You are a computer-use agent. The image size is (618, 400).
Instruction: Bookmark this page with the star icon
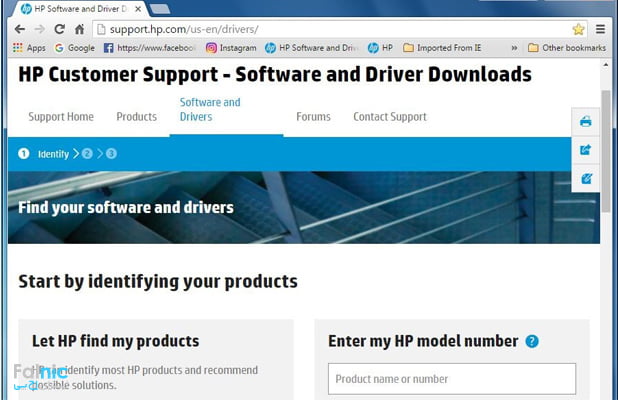coord(578,29)
